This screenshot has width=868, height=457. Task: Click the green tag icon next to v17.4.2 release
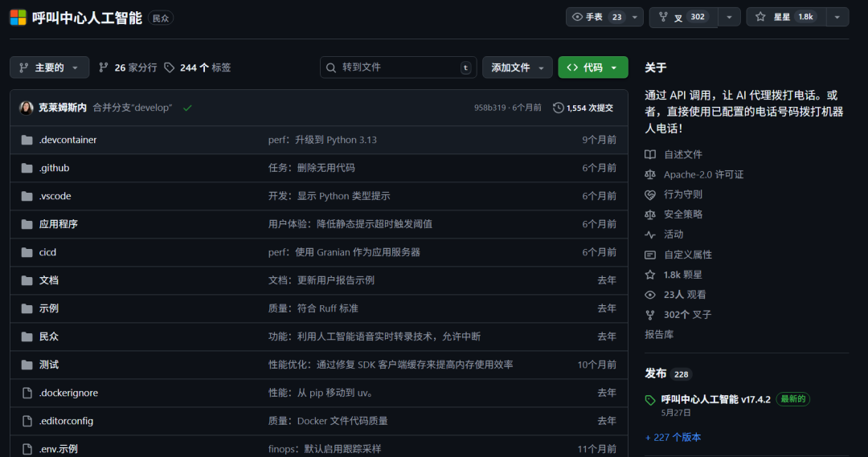coord(650,400)
